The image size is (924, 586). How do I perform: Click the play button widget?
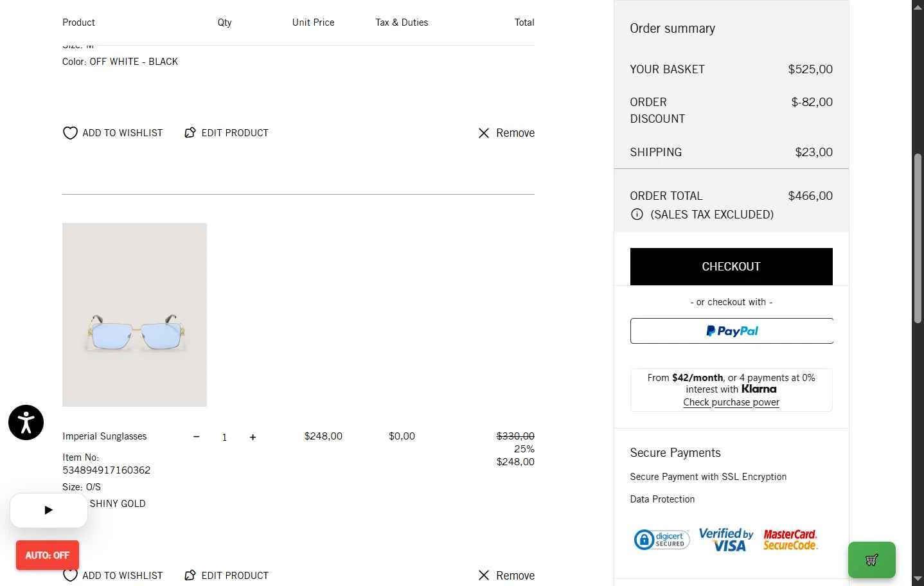pos(49,510)
